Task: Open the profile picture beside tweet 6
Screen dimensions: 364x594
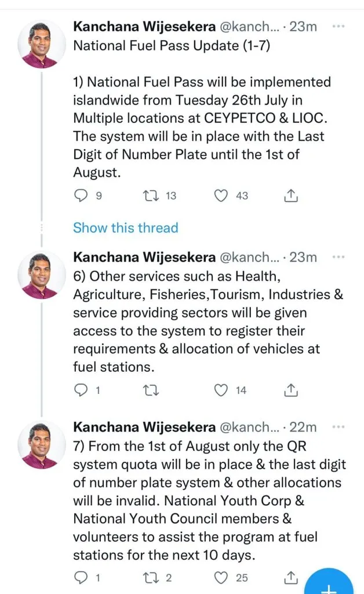Action: 42,275
